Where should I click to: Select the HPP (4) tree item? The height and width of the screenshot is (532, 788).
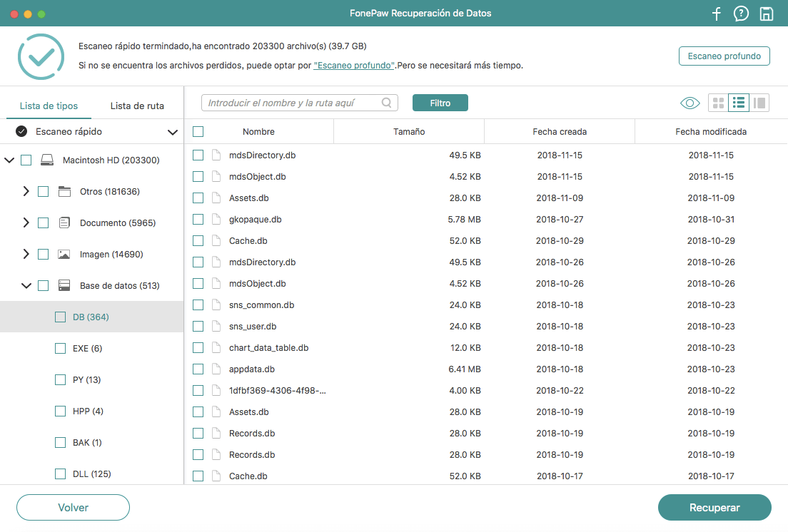point(88,411)
